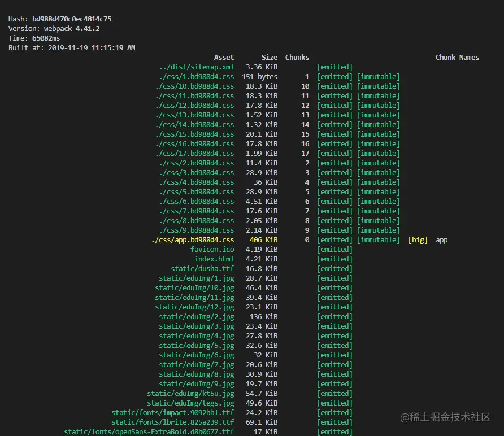Select ./css/2.bd988d4.css asset name
Image resolution: width=504 pixels, height=436 pixels.
coord(197,163)
